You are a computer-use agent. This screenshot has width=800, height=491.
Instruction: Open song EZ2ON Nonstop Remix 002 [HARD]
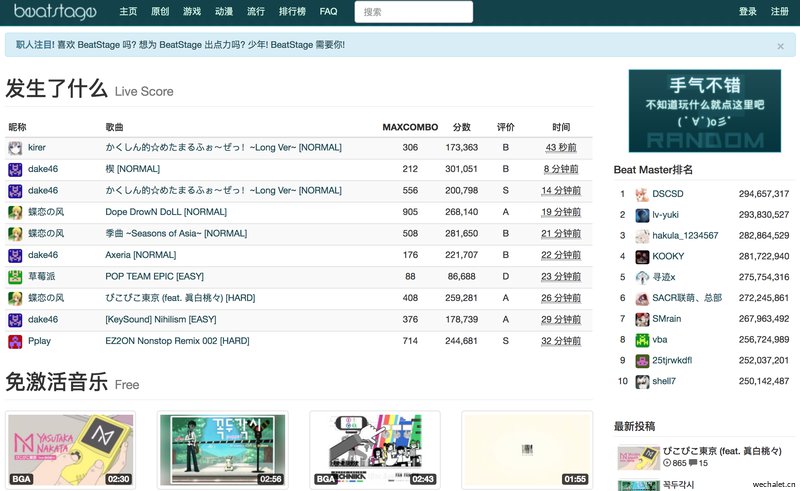click(177, 340)
